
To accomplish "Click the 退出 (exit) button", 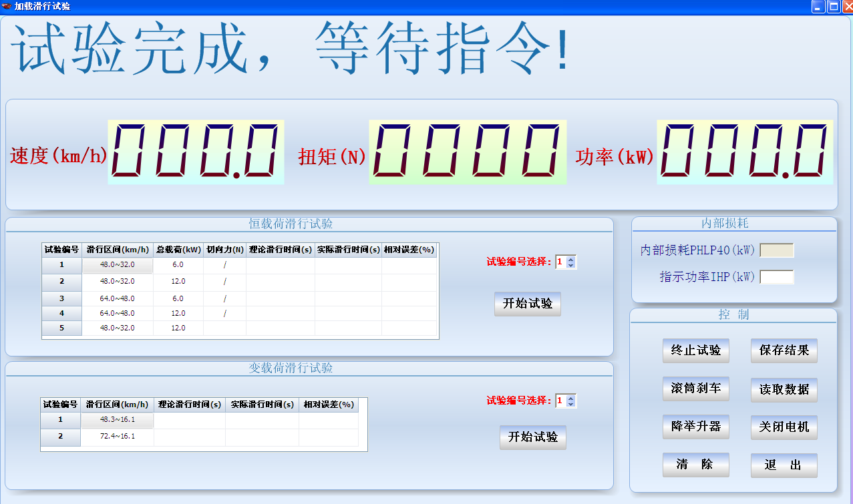I will (783, 465).
